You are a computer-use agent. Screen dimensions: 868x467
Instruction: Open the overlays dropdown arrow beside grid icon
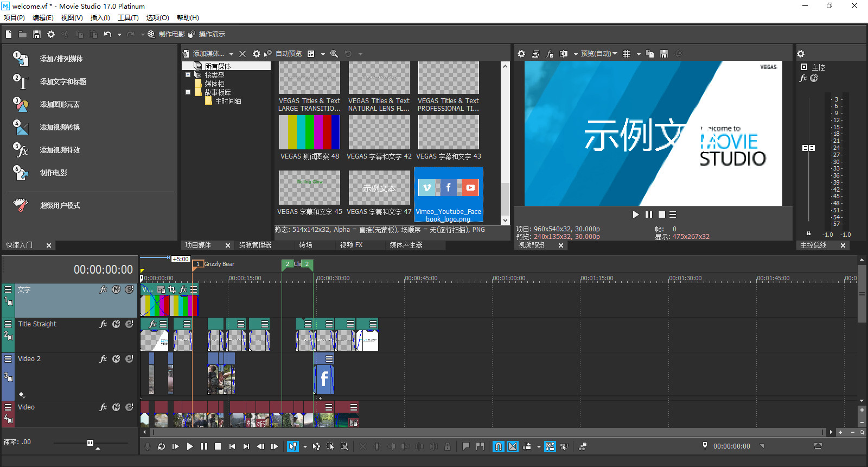(x=639, y=54)
